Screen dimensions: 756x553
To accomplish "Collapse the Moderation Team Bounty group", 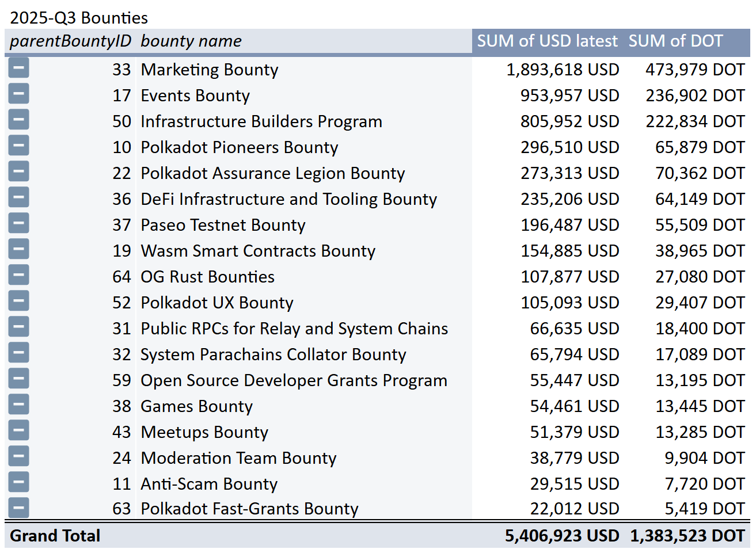I will (18, 456).
